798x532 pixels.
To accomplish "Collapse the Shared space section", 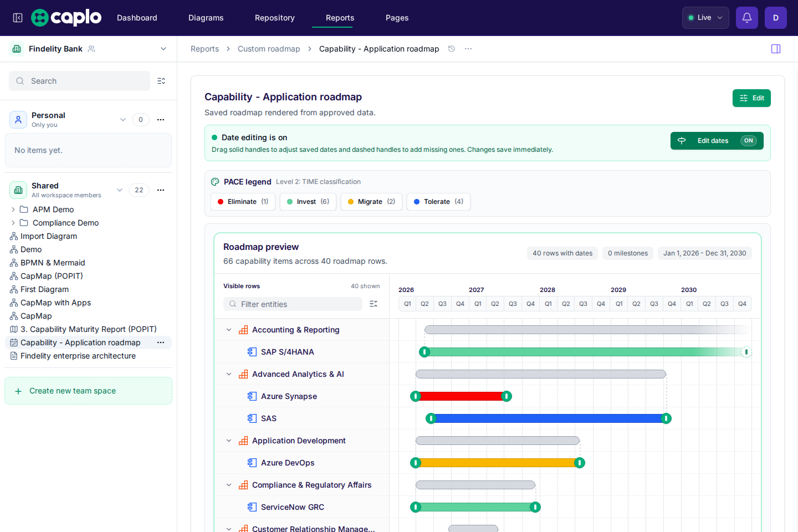I will pyautogui.click(x=120, y=190).
